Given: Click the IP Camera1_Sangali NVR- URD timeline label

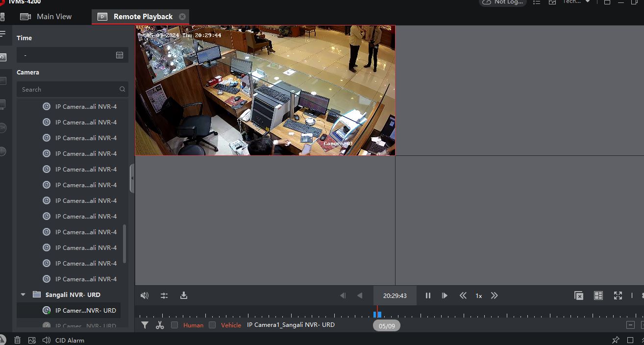Looking at the screenshot, I should pos(291,325).
